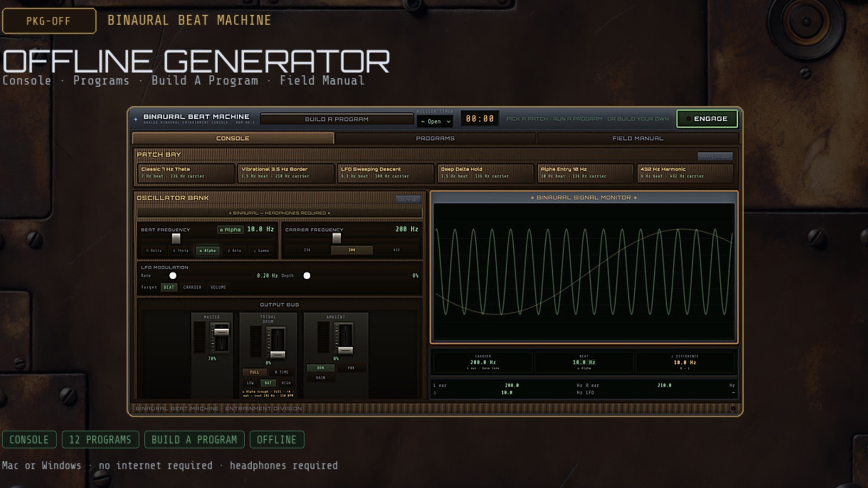Select the Beta beat band

(234, 251)
